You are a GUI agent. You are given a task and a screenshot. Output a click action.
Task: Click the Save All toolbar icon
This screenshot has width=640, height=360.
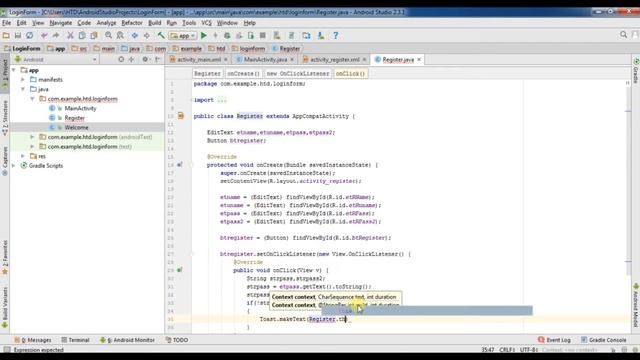point(18,36)
